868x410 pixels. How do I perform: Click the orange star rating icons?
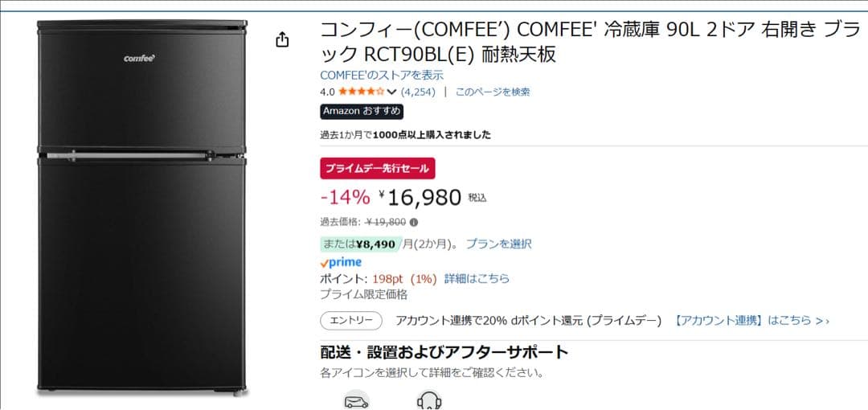click(361, 92)
